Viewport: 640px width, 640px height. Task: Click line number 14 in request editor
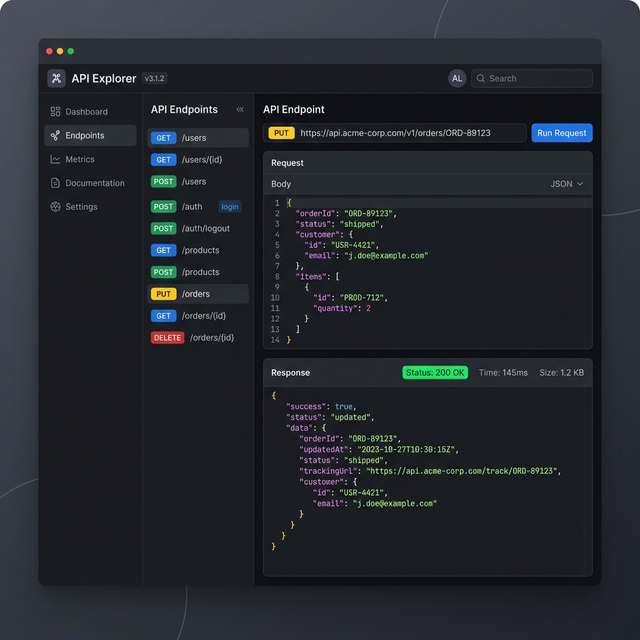tap(275, 340)
